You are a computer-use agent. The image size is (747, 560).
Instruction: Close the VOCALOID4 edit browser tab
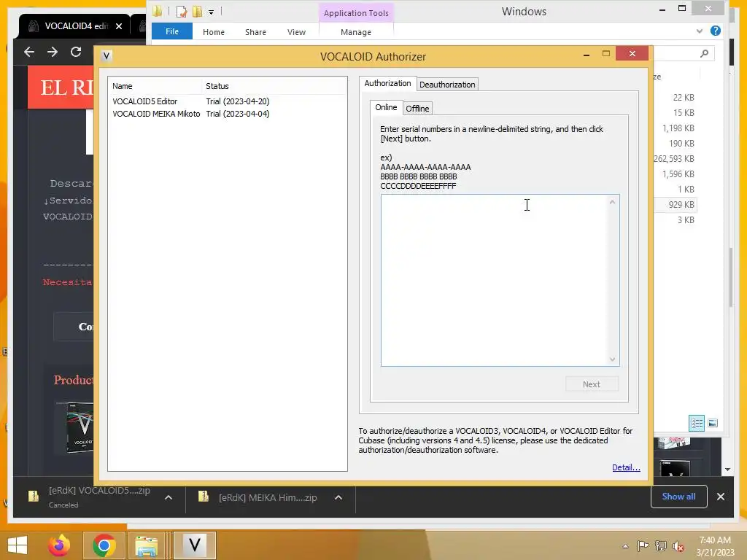[119, 26]
